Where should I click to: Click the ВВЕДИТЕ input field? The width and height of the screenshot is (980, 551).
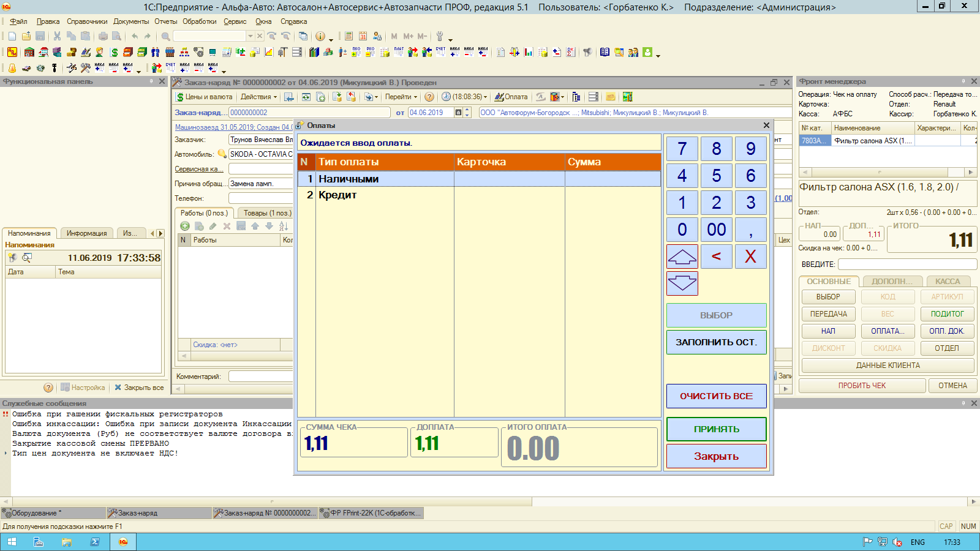(x=907, y=264)
